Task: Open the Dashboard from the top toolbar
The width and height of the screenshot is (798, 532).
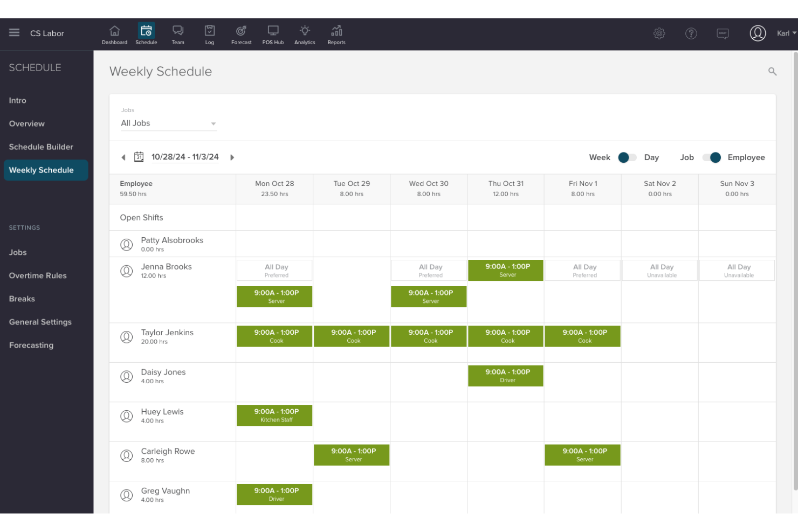Action: (114, 33)
